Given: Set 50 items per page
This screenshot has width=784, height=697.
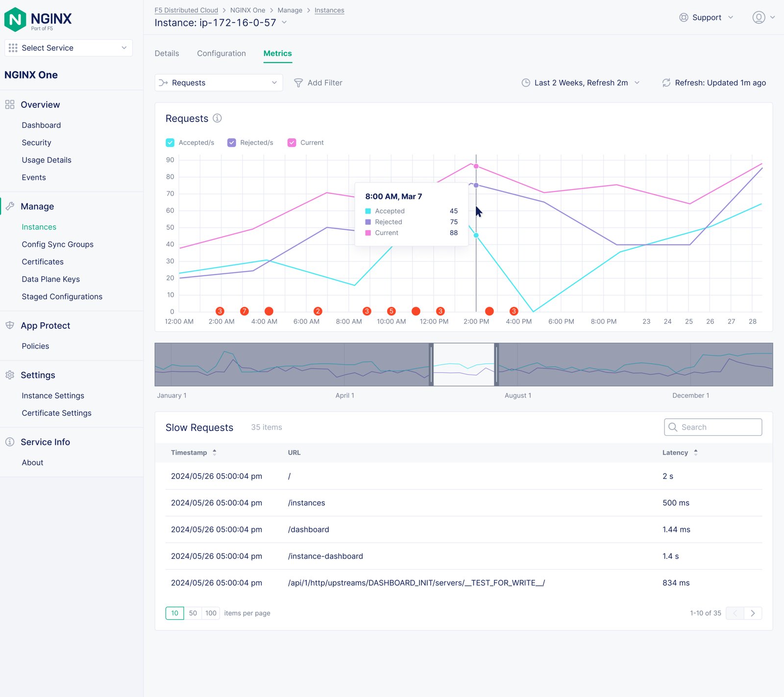Looking at the screenshot, I should point(193,613).
